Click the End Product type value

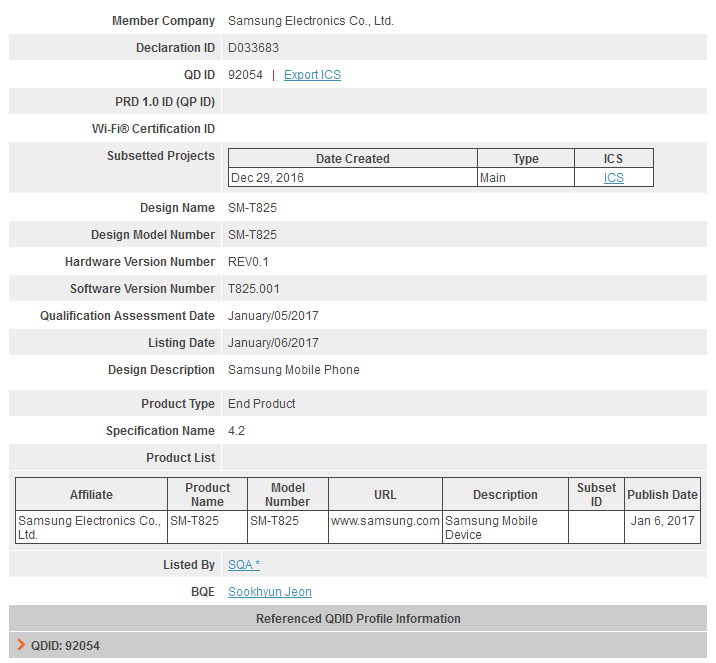pyautogui.click(x=262, y=404)
